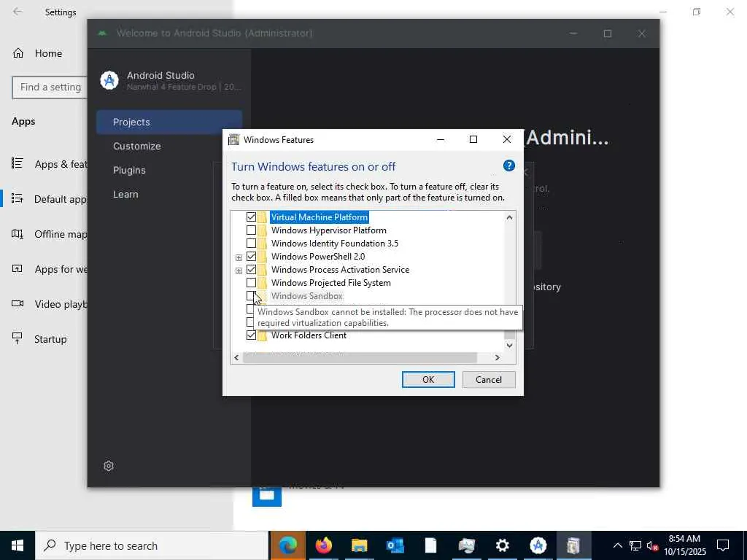Screen dimensions: 747x560
Task: Click the muted volume tray icon
Action: tap(652, 546)
